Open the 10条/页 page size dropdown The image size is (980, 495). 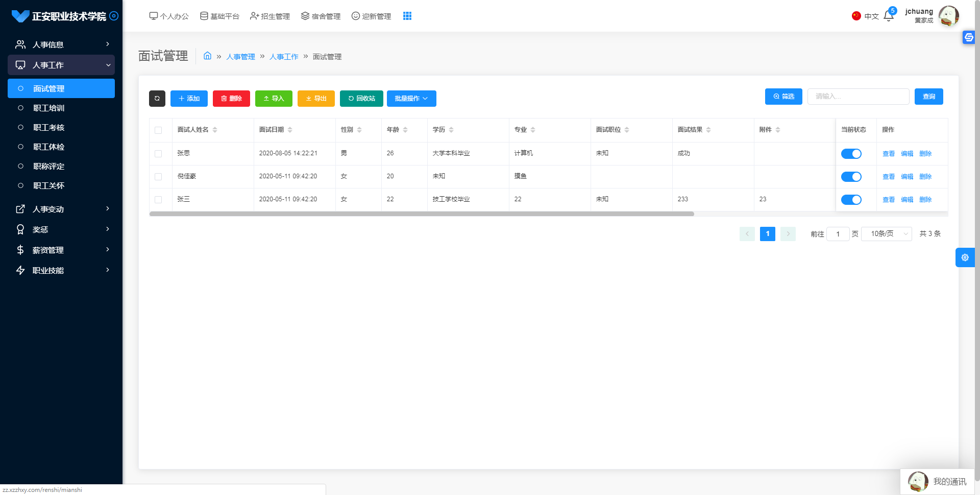coord(886,234)
